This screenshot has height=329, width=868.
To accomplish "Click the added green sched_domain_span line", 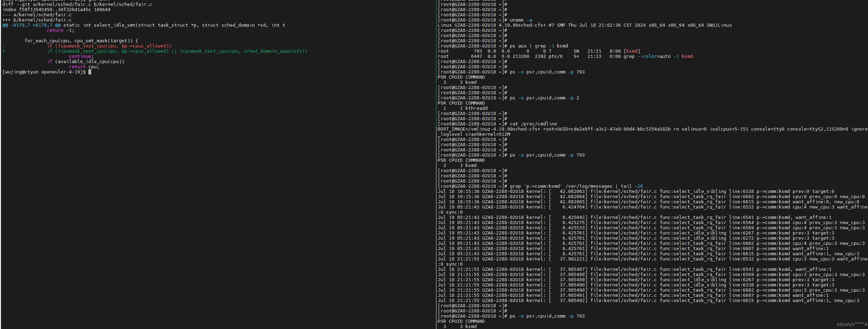I will click(x=155, y=51).
